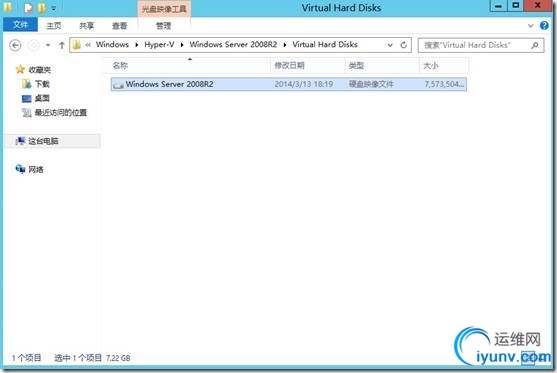
Task: Open the 文件 (File) menu tab
Action: coord(20,25)
